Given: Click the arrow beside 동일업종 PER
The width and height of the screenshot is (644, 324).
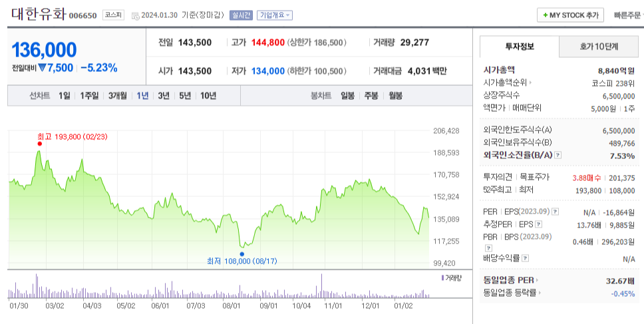Looking at the screenshot, I should pos(537,280).
